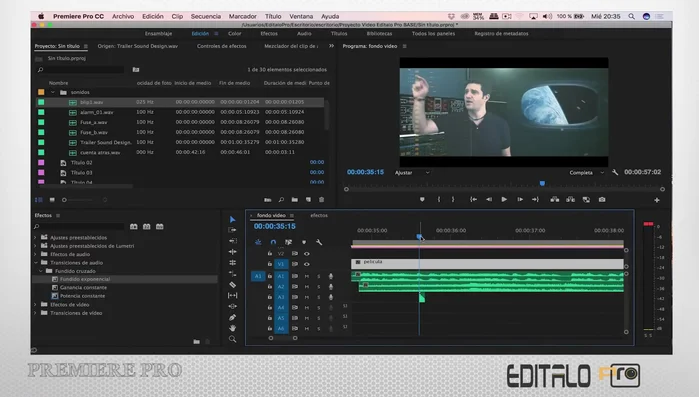
Task: Show overflow panels with double chevron
Action: point(331,46)
